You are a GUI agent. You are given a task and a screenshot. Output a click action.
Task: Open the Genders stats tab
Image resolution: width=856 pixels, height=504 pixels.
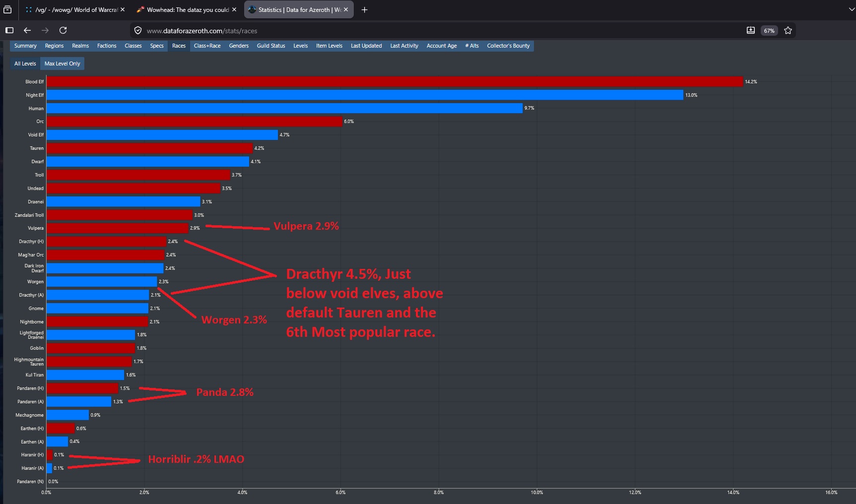pos(239,46)
